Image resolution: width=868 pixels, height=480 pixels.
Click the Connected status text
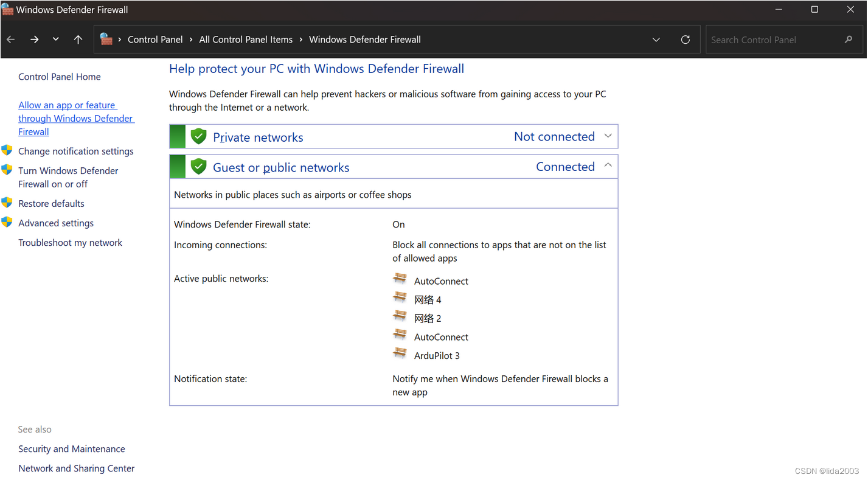[x=565, y=167]
